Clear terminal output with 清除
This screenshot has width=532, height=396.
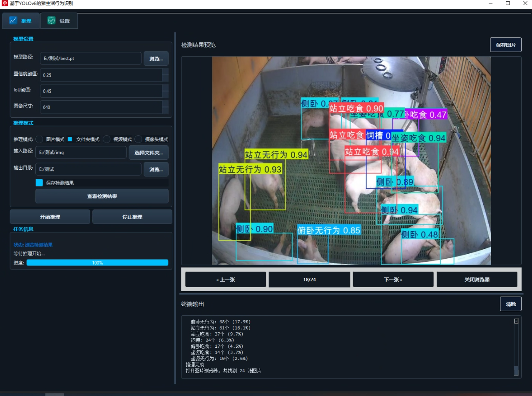511,304
